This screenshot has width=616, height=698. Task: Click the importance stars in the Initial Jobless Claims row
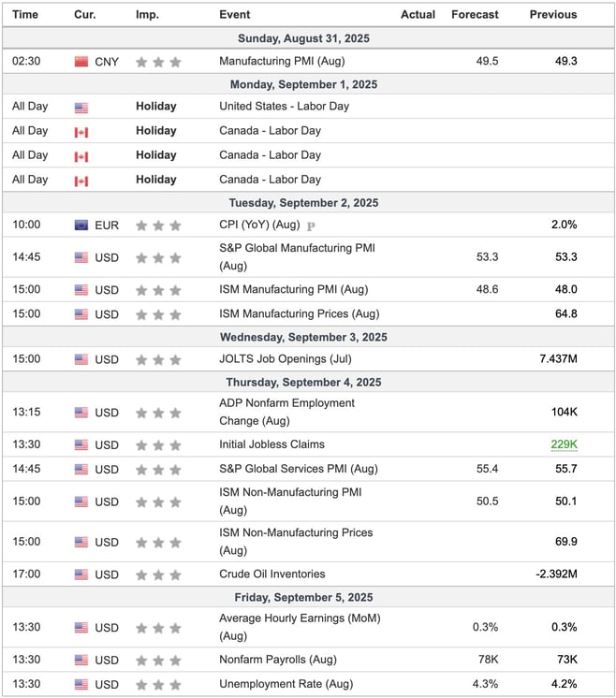click(x=158, y=445)
